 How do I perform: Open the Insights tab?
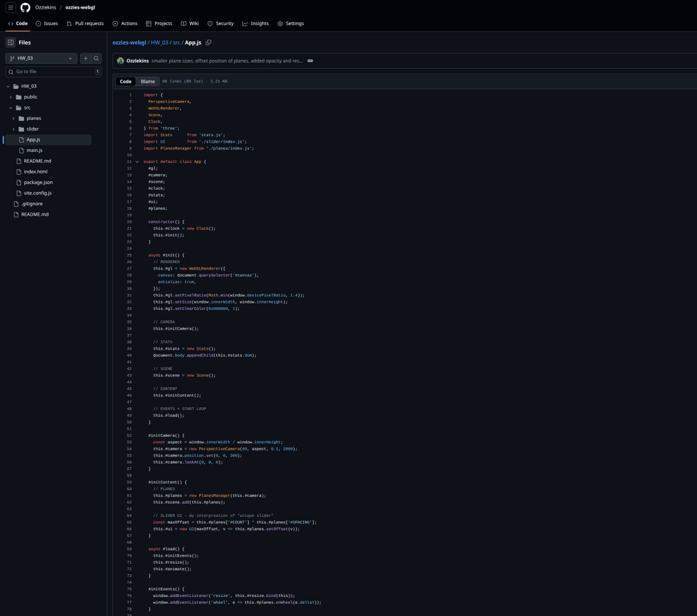(255, 23)
